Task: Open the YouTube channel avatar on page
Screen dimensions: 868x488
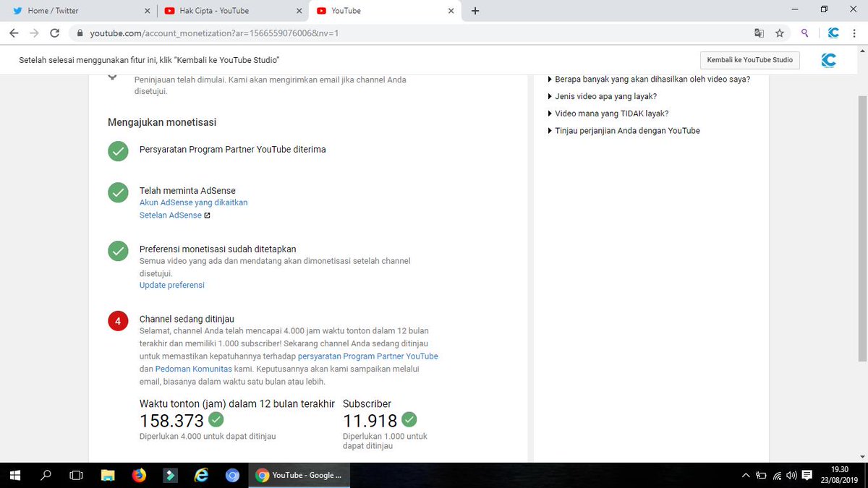Action: coord(829,60)
